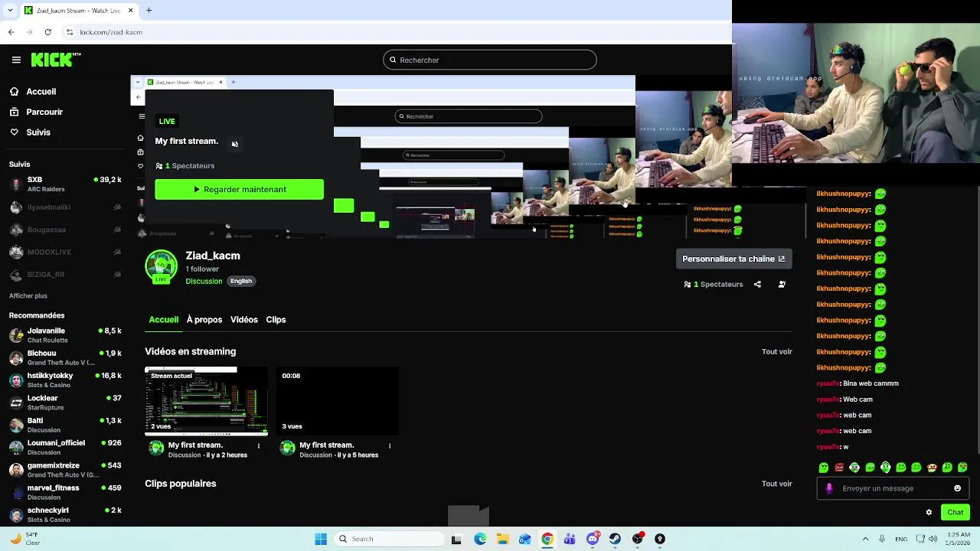Click the purple microphone icon in chat

tap(829, 488)
